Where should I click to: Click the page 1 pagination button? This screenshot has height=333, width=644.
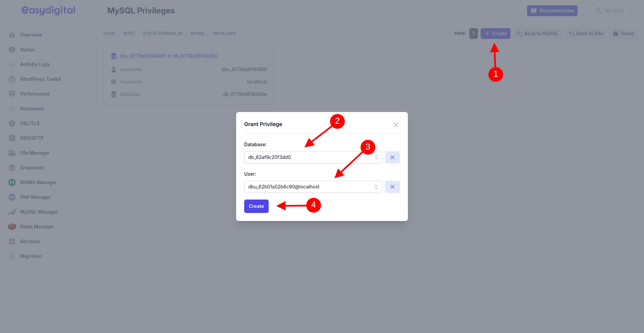473,34
